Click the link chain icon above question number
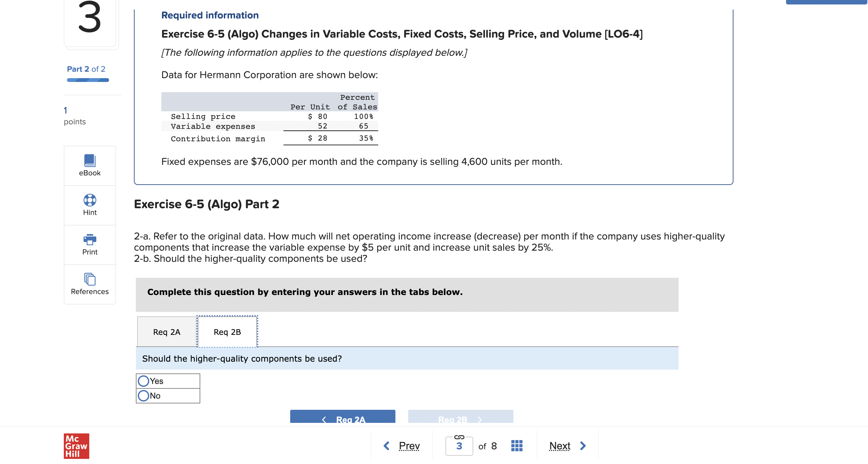Screen dimensions: 868x464 tap(459, 437)
